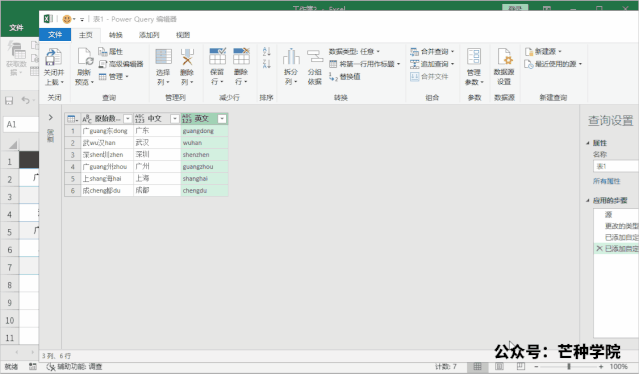Image resolution: width=639 pixels, height=374 pixels.
Task: Click the Close & Load (关闭并上载) icon
Action: (x=54, y=57)
